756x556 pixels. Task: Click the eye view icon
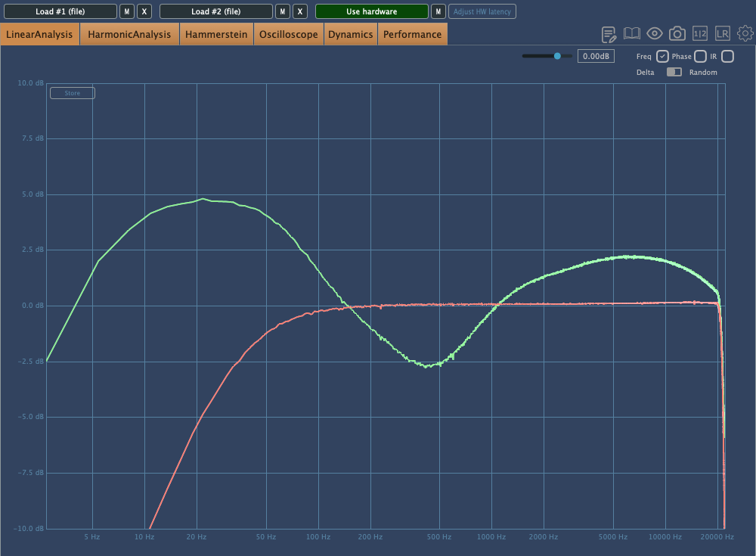pos(654,34)
